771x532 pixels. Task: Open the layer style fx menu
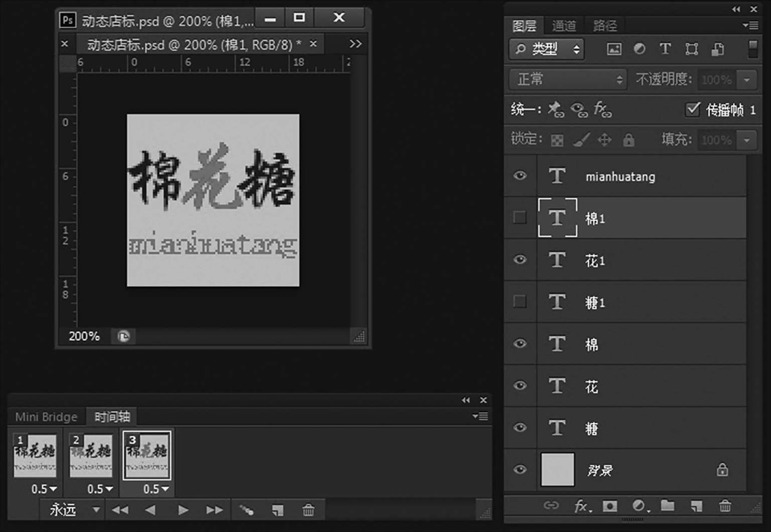point(582,505)
